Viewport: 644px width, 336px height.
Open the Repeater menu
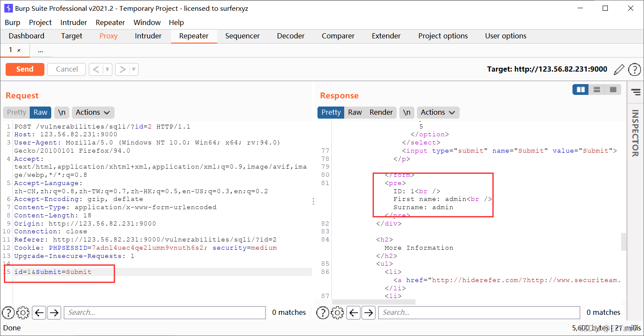(110, 22)
